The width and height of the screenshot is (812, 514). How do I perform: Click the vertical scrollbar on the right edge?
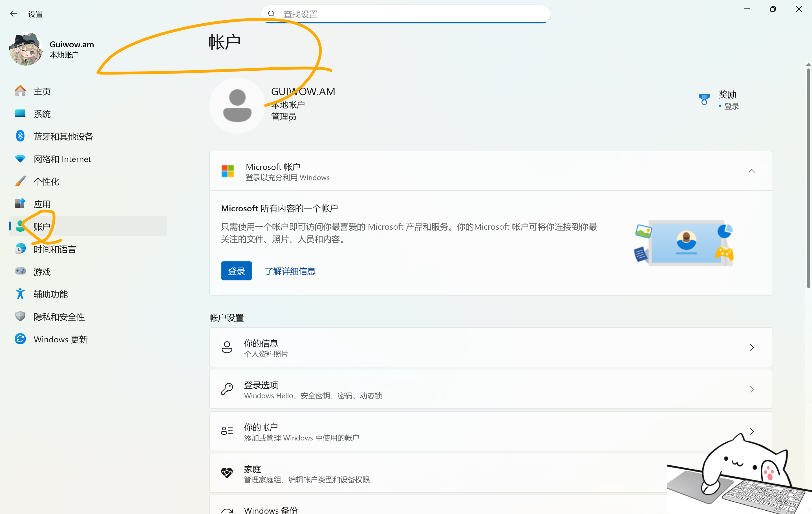point(808,179)
